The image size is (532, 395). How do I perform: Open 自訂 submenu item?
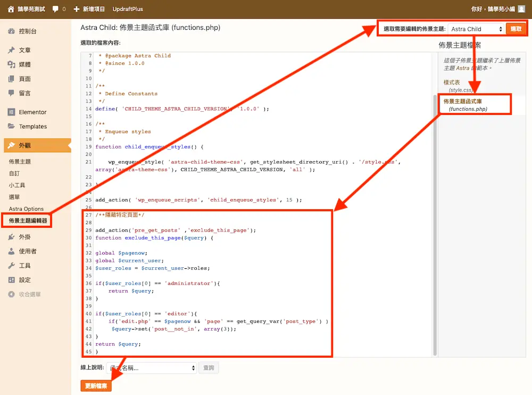tap(14, 174)
